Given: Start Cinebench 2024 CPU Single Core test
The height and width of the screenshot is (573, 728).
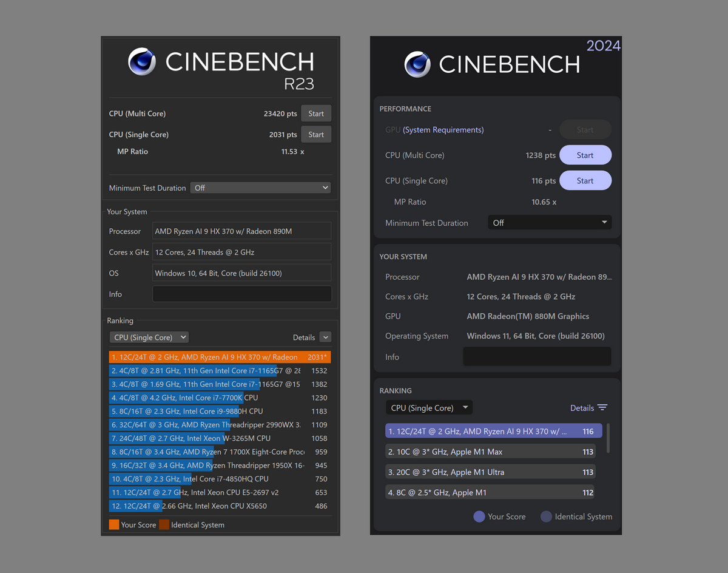Looking at the screenshot, I should click(585, 181).
